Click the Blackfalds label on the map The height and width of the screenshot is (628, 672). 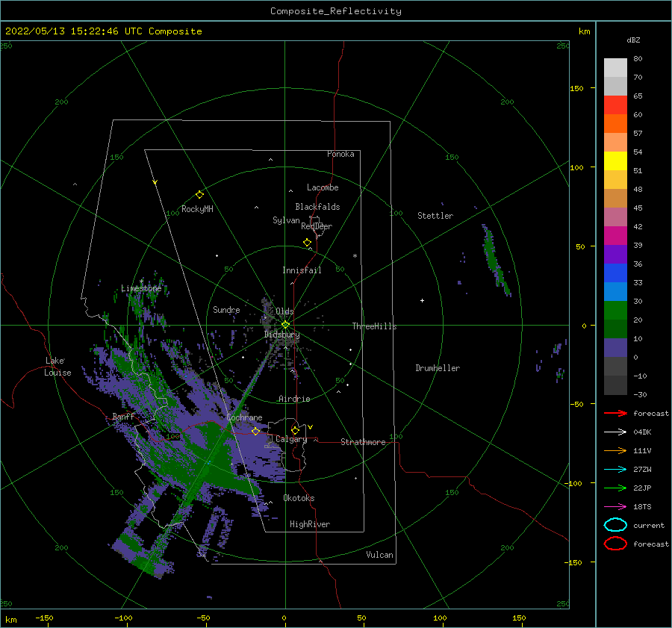point(317,207)
